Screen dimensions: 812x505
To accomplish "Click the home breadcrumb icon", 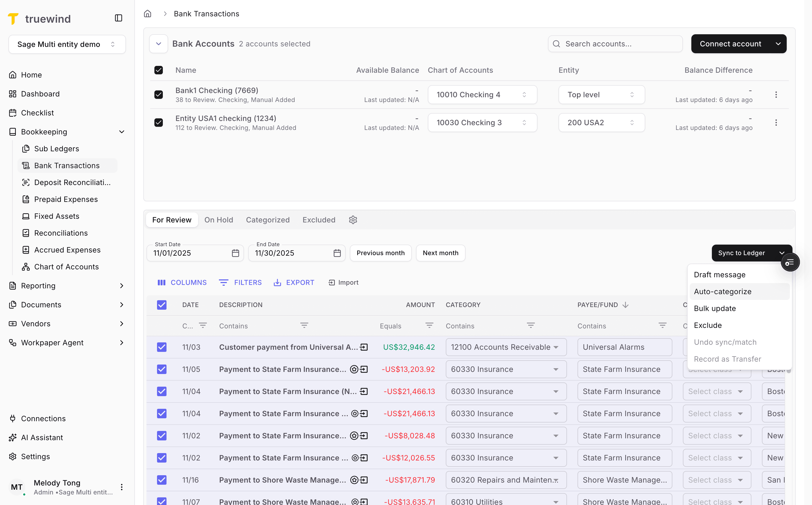I will coord(147,14).
